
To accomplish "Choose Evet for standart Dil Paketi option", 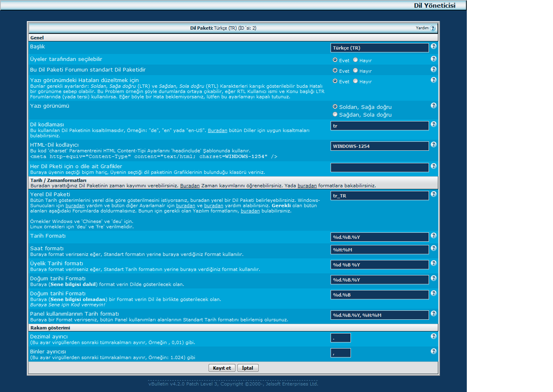I will point(335,71).
